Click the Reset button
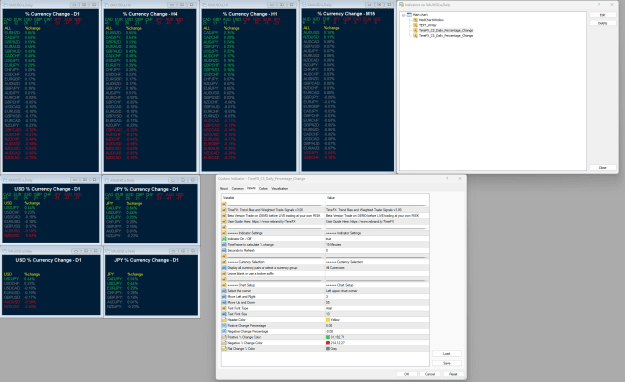The height and width of the screenshot is (382, 625). pyautogui.click(x=453, y=374)
